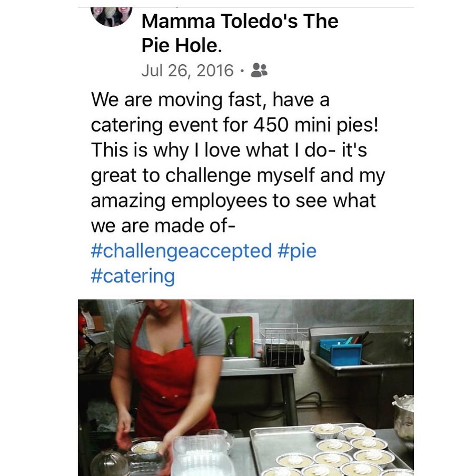Click the friends audience icon beside date
The width and height of the screenshot is (476, 476).
259,70
